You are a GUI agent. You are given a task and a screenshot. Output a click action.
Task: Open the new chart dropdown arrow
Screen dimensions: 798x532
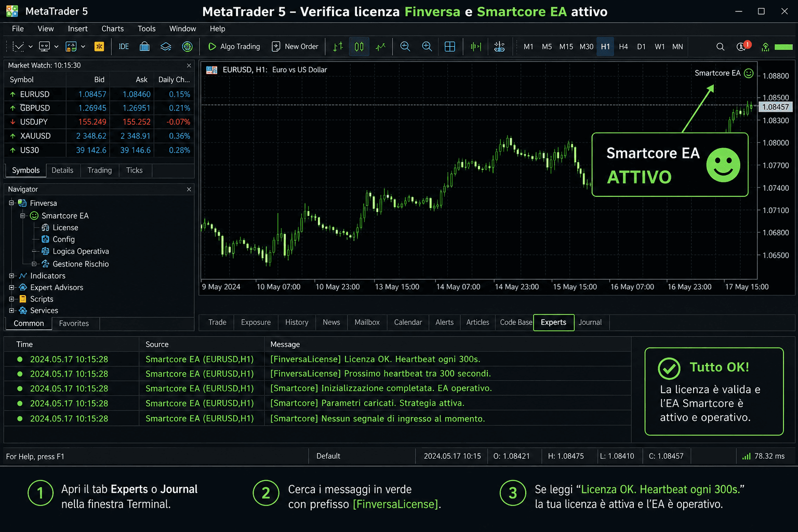click(31, 47)
